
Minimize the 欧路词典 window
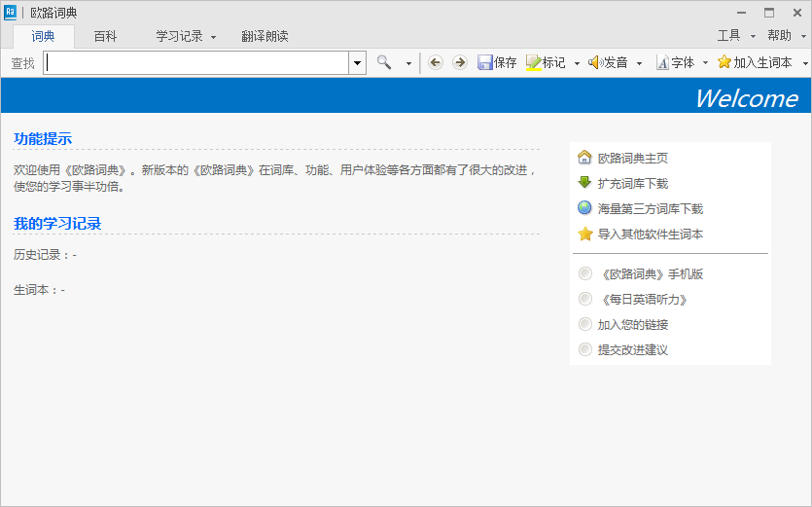click(742, 13)
